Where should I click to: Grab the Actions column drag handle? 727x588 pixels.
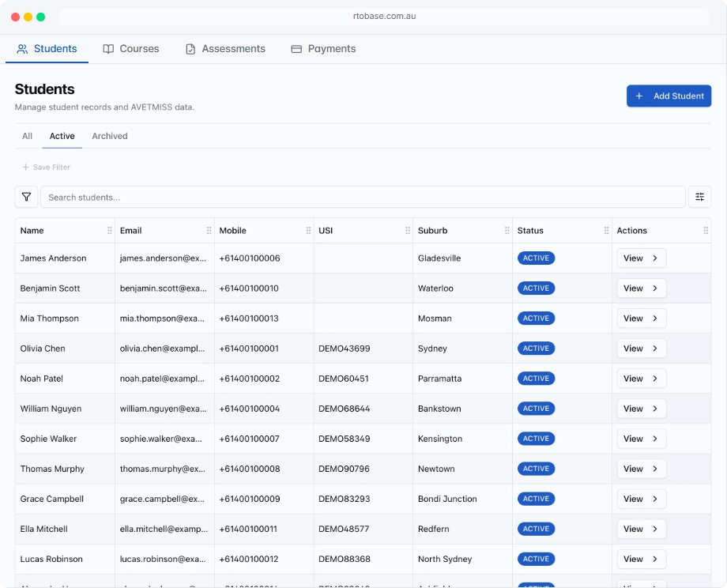tap(706, 231)
